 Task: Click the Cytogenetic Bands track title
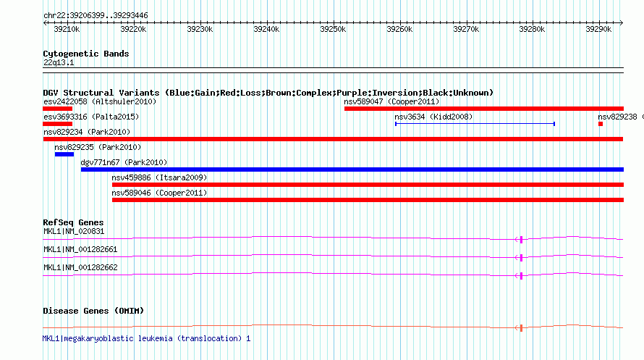click(86, 54)
